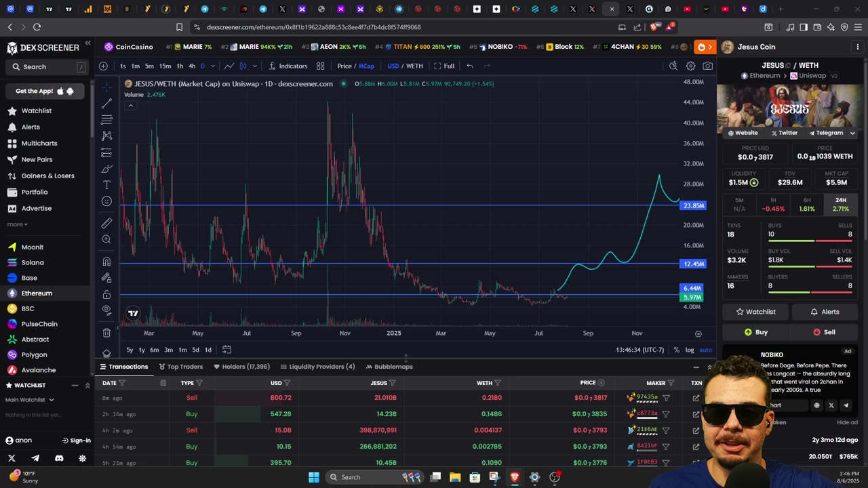Expand the Main Watchlist dropdown
Viewport: 868px width, 488px height.
[x=30, y=400]
